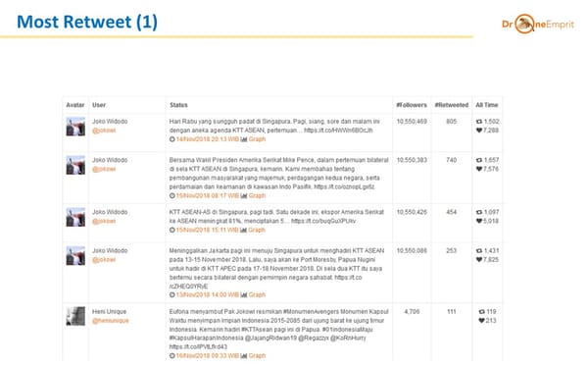Screen dimensions: 588x368
Task: Open the @heniunique handle link
Action: tap(110, 321)
